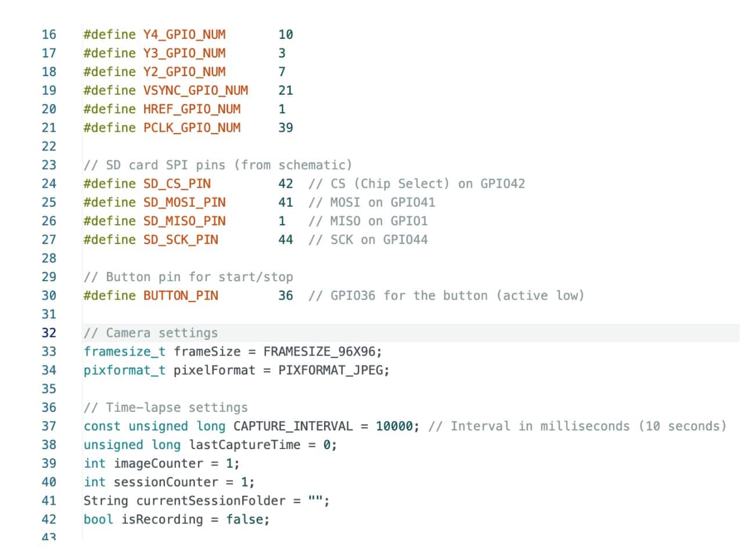Click line number 32 in the gutter
Screen dimensions: 755x560
click(49, 333)
